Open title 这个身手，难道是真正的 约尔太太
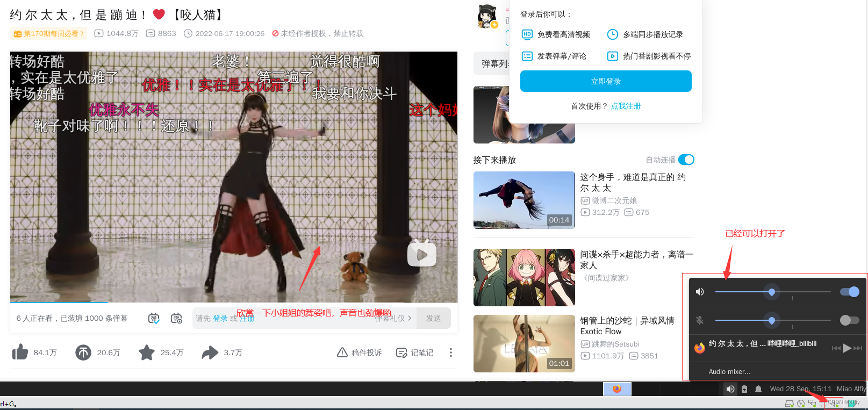The height and width of the screenshot is (410, 868). [633, 183]
